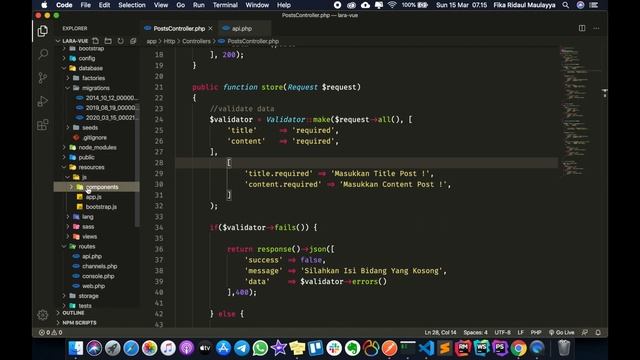
Task: Open App Store from the dock
Action: pyautogui.click(x=223, y=348)
